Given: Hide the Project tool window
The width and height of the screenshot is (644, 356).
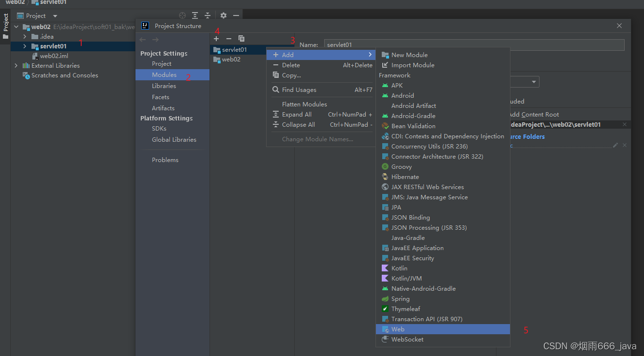Looking at the screenshot, I should point(236,15).
